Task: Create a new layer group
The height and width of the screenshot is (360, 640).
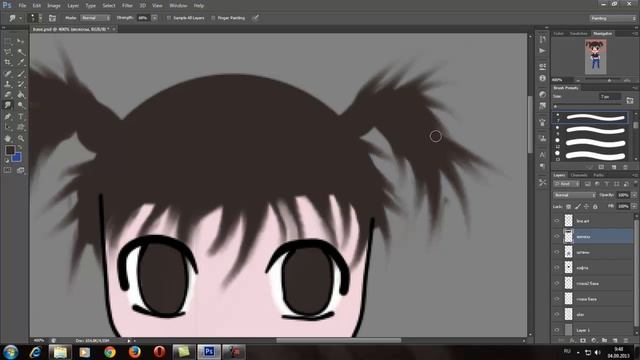Action: click(604, 340)
